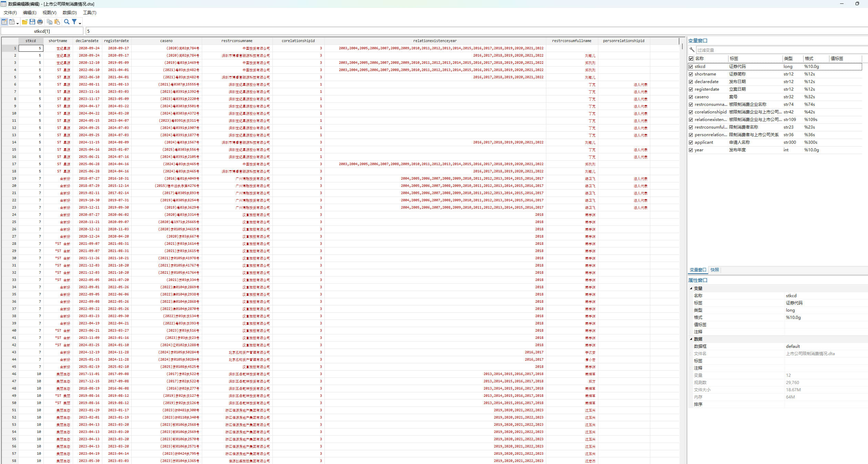Switch to Data Browse mode icon

click(x=12, y=22)
